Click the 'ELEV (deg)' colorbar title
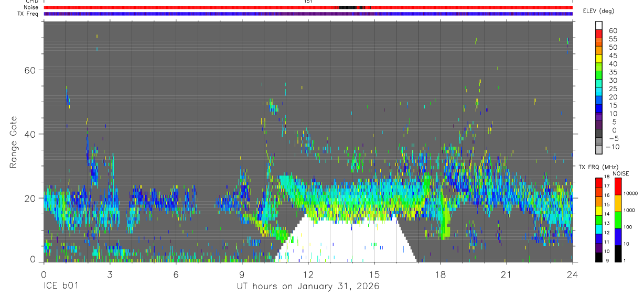Screen dimensions: 644x297 (599, 11)
